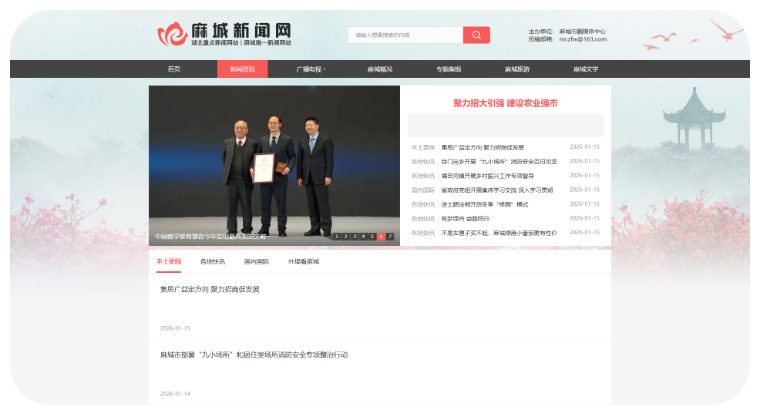Go to the 首页 home menu
This screenshot has width=760, height=415.
point(174,69)
